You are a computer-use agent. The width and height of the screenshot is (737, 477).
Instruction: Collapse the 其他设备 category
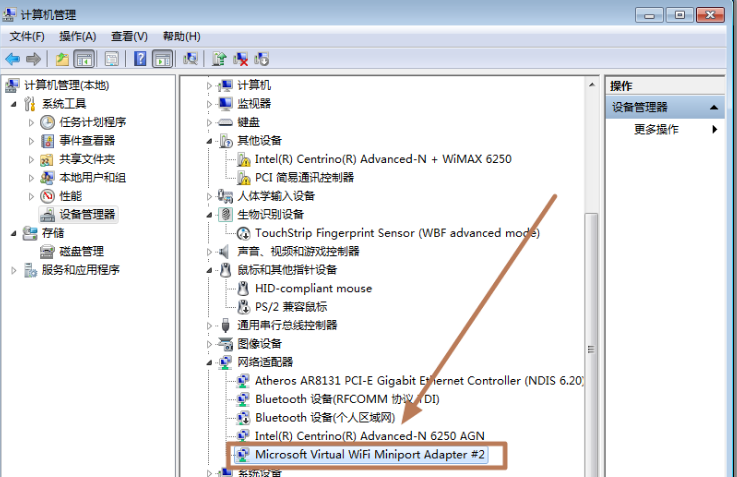coord(209,141)
